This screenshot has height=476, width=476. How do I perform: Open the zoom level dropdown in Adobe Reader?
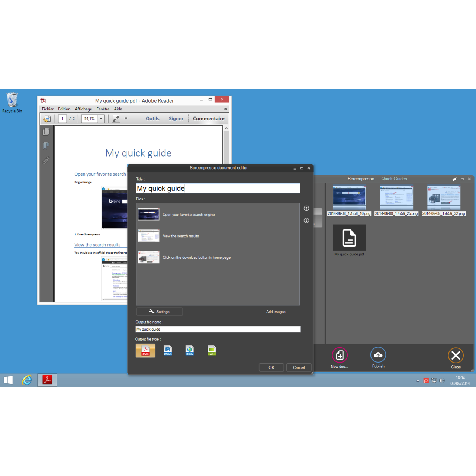[100, 118]
